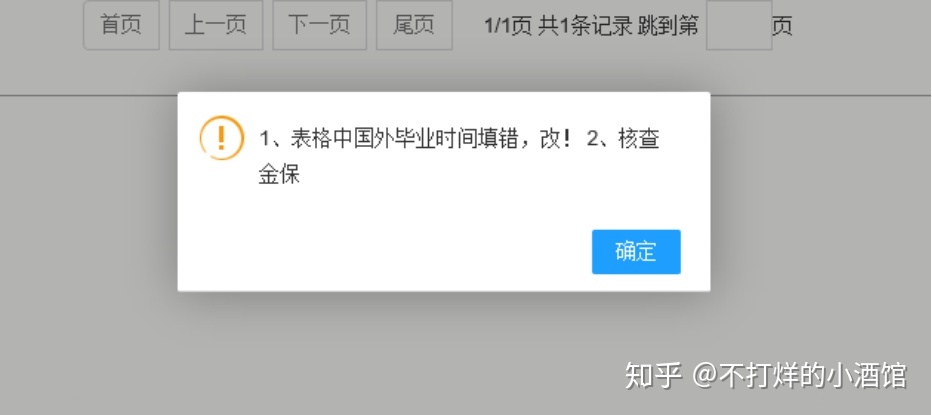Viewport: 932px width, 415px height.
Task: Click the 金保 text in the dialog
Action: [279, 175]
